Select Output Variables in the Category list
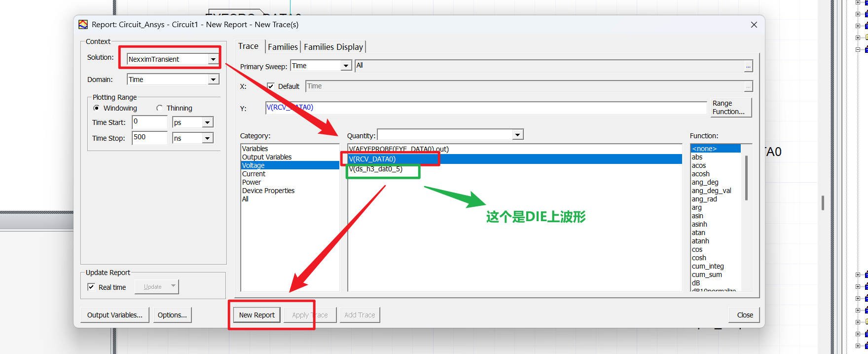Viewport: 868px width, 354px height. (289, 157)
